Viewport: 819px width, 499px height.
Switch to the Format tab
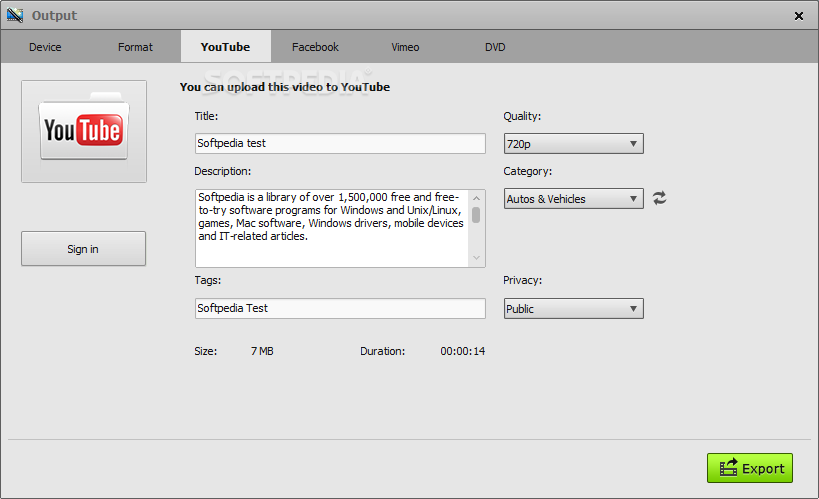point(135,47)
